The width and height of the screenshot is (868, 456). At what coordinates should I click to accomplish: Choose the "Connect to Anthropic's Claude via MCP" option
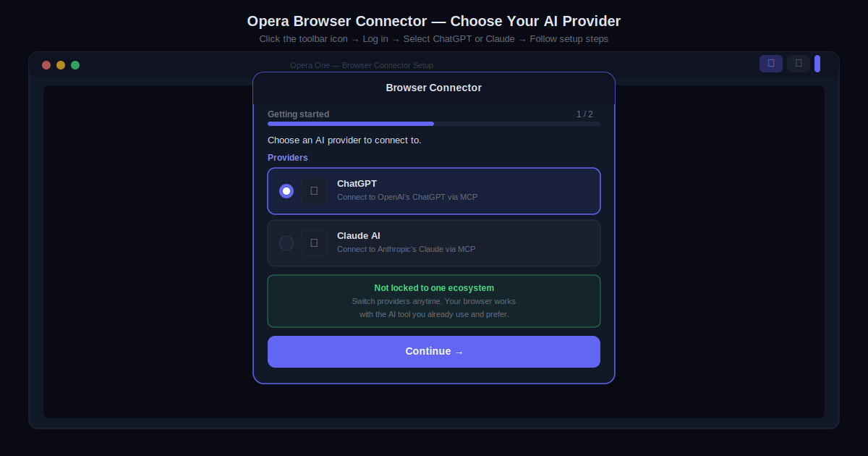406,249
